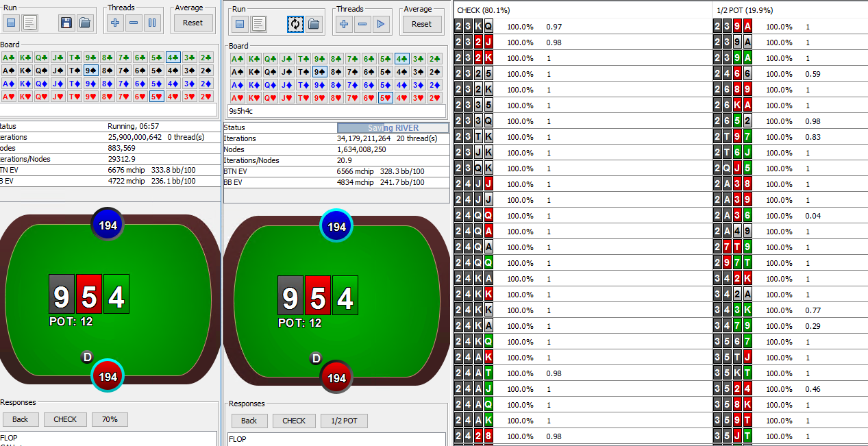Select the 0.77 value in 1/2 POT column
868x446 pixels.
click(x=813, y=310)
